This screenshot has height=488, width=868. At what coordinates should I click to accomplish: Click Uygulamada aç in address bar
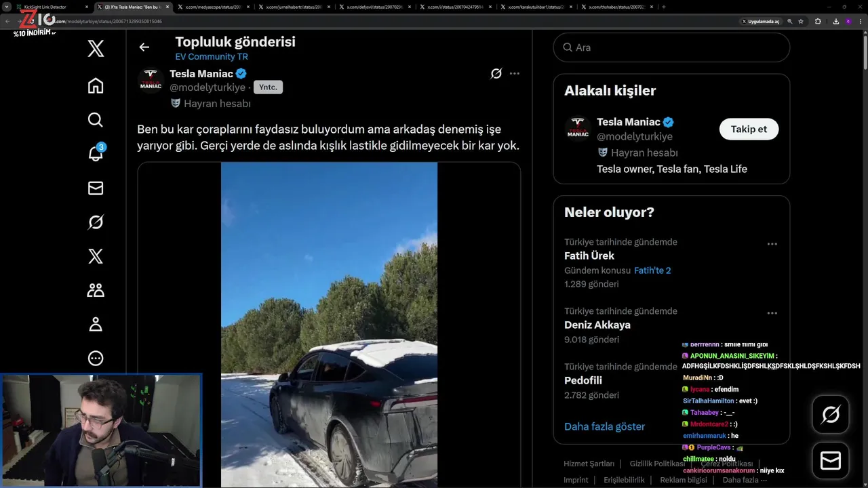click(760, 21)
